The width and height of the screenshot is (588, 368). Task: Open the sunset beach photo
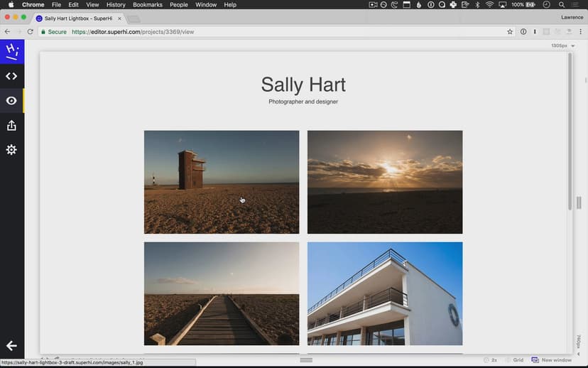click(x=384, y=182)
